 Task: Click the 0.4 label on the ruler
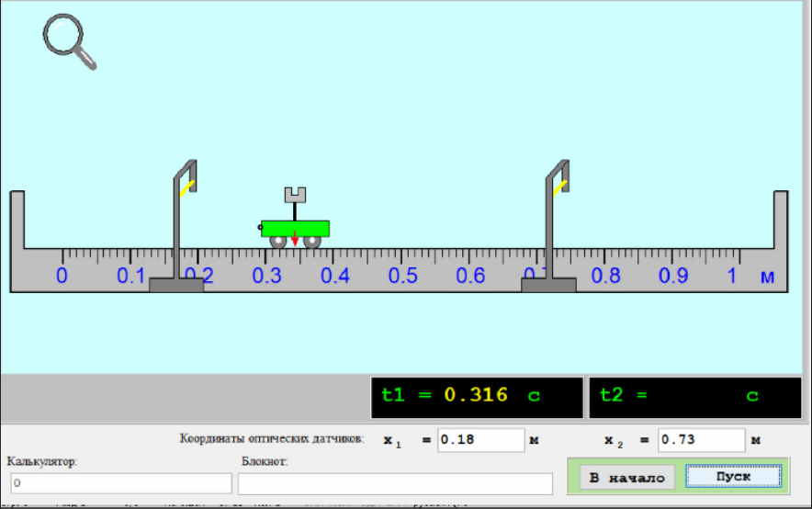pos(334,275)
